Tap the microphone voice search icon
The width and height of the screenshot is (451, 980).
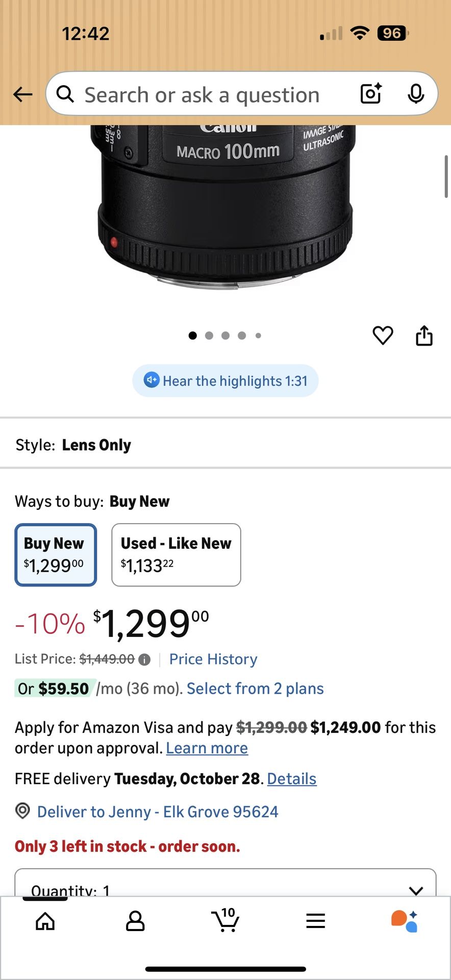pyautogui.click(x=416, y=93)
